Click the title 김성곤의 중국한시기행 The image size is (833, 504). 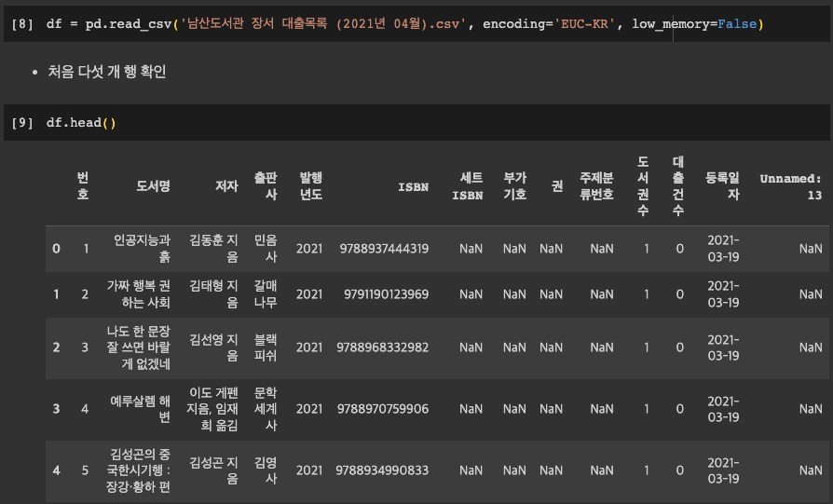point(139,470)
